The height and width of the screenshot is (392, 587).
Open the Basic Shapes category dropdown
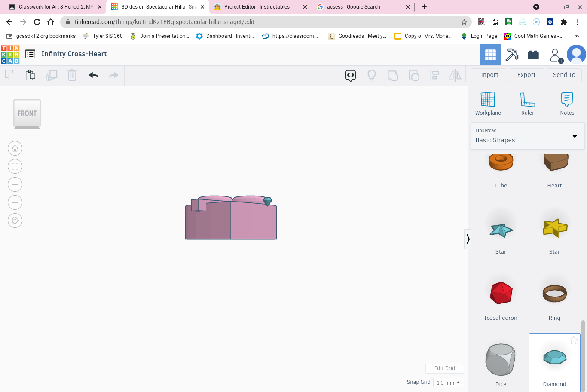click(x=528, y=136)
